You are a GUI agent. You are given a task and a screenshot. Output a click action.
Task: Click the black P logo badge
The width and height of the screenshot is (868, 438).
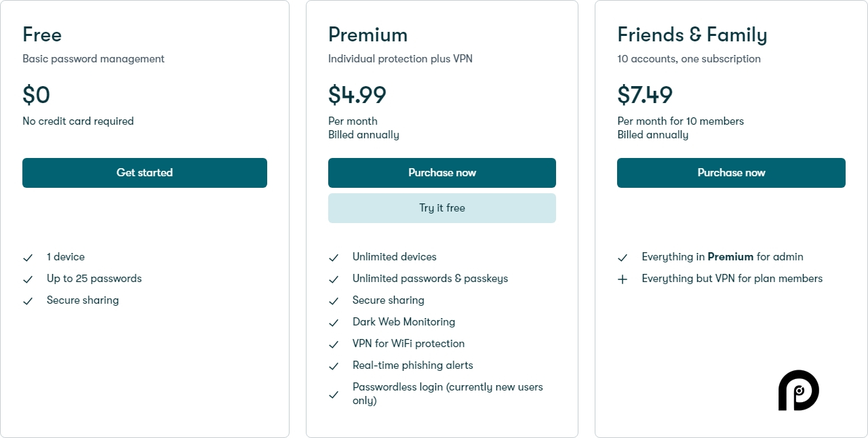point(798,391)
